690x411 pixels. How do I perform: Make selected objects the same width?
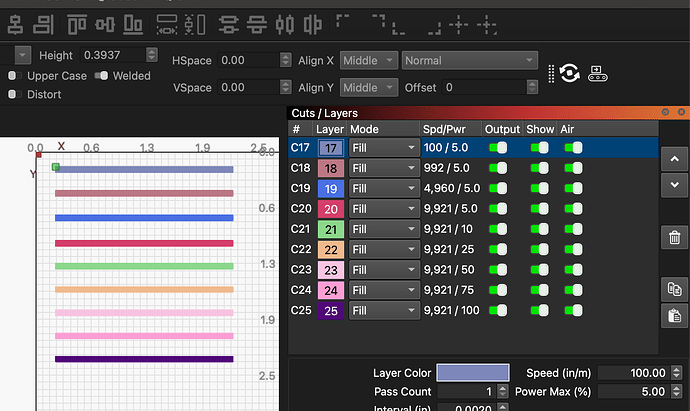167,25
